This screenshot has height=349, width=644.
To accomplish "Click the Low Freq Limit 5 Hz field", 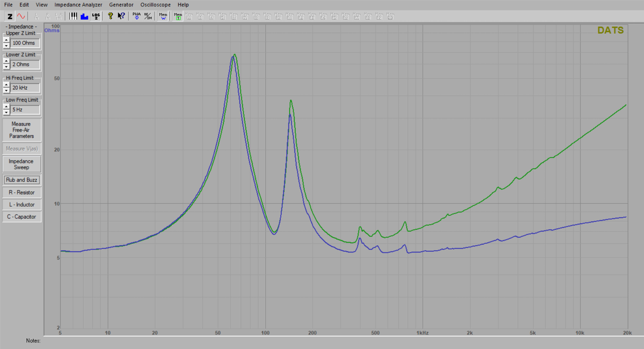I will (x=25, y=110).
